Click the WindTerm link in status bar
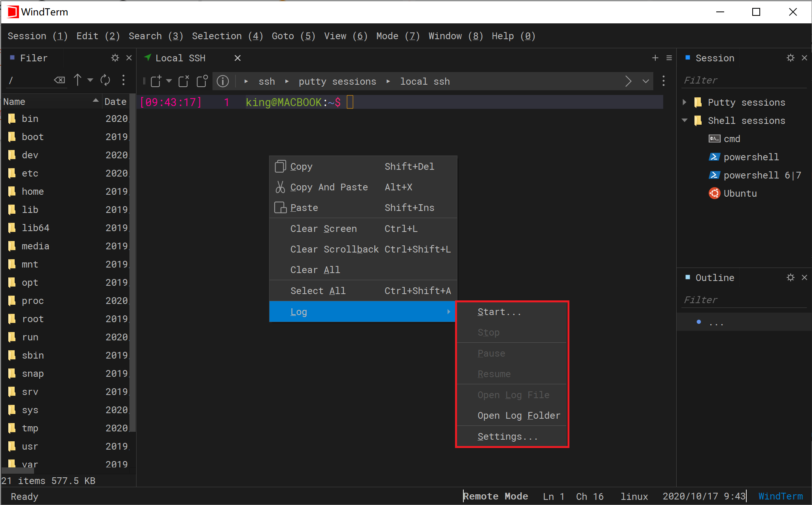 (780, 496)
